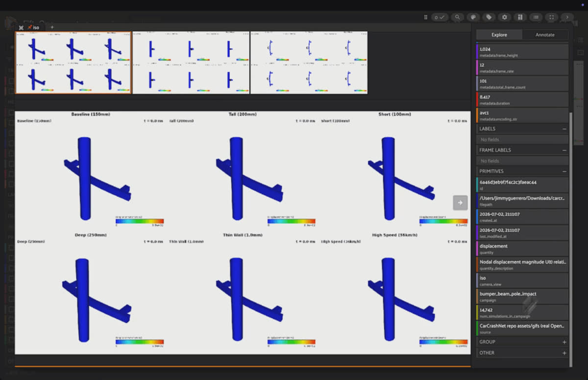
Task: Select the first isometric view thumbnail
Action: tap(73, 62)
